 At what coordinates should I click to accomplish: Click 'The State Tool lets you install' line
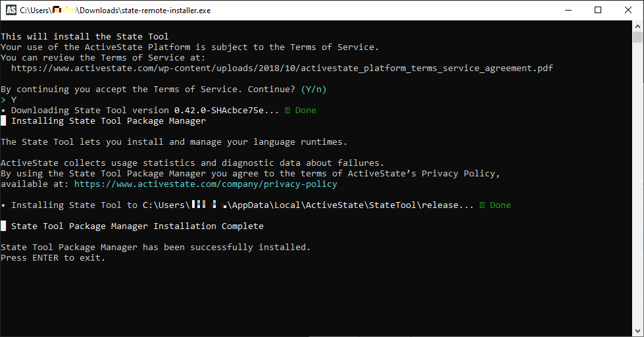click(x=174, y=142)
